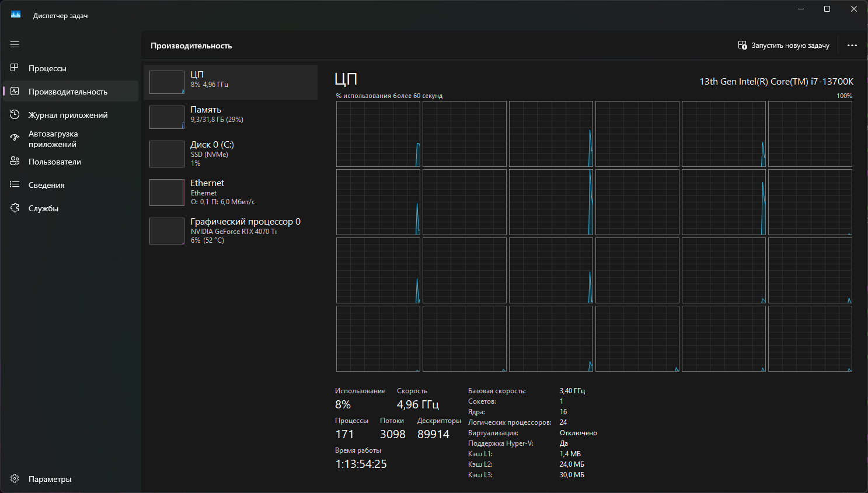Click the Startup apps gauge icon
This screenshot has width=868, height=493.
pyautogui.click(x=15, y=138)
